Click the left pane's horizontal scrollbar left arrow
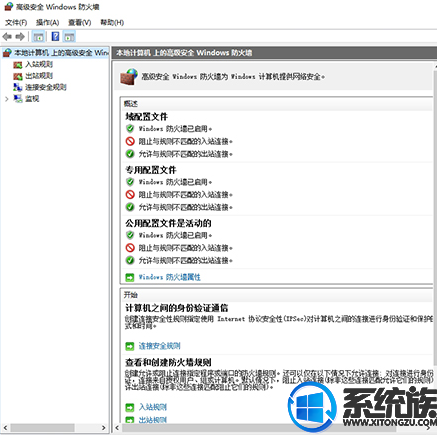This screenshot has height=435, width=437. 5,428
